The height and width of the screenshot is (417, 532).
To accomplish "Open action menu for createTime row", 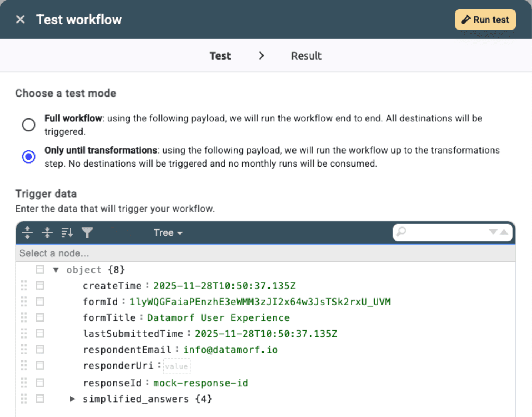I will pyautogui.click(x=40, y=286).
